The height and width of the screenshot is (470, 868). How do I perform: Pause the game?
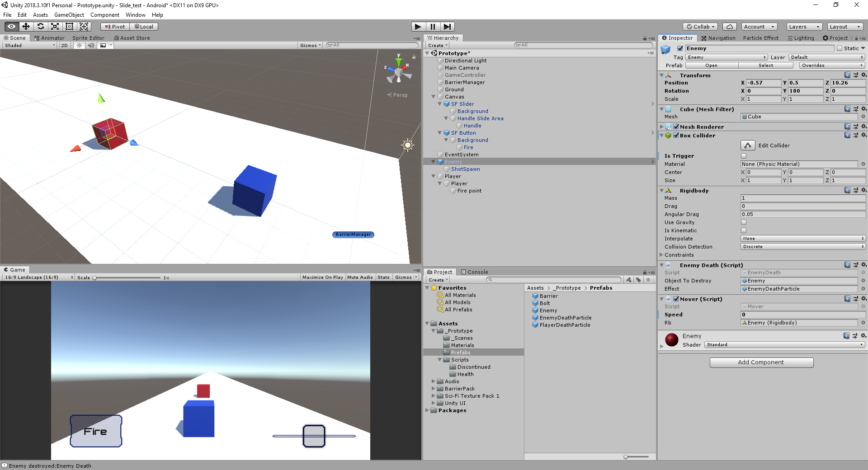click(x=433, y=27)
